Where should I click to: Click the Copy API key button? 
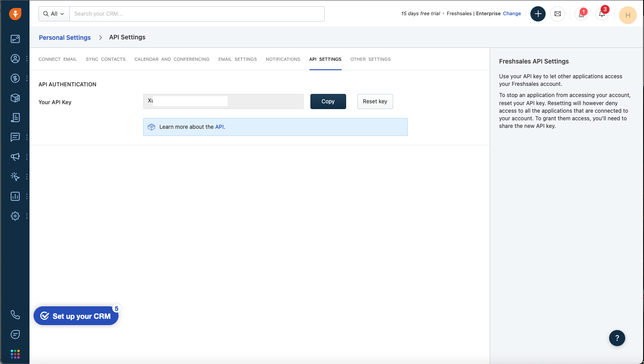click(x=328, y=102)
